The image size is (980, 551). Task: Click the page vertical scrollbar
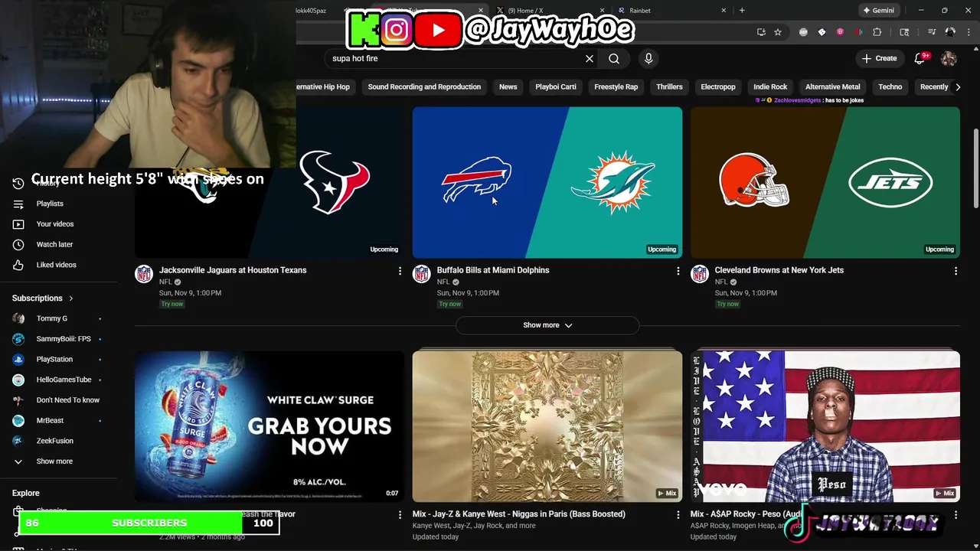coord(975,168)
